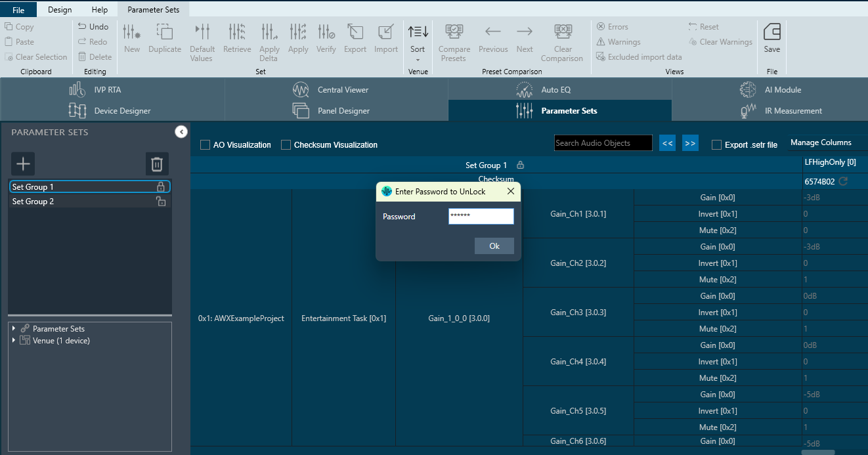The image size is (868, 455).
Task: Open the Sort dropdown in Venue group
Action: coord(418,42)
